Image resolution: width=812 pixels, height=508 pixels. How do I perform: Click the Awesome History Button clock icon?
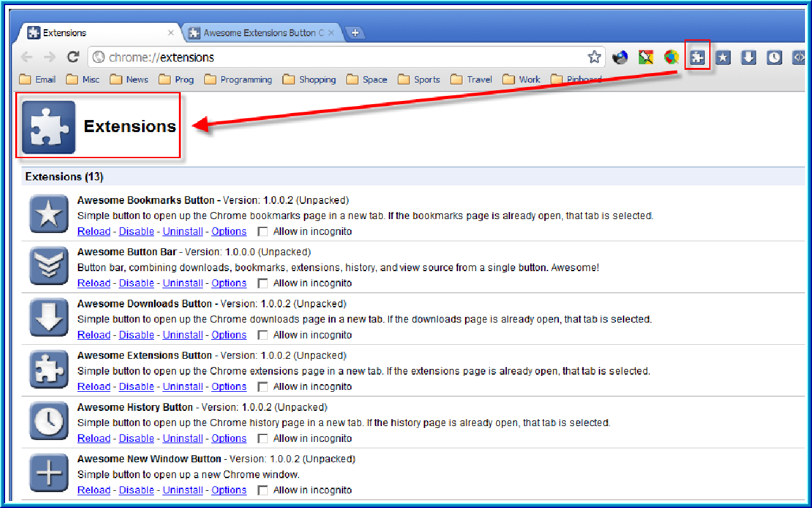pyautogui.click(x=49, y=421)
